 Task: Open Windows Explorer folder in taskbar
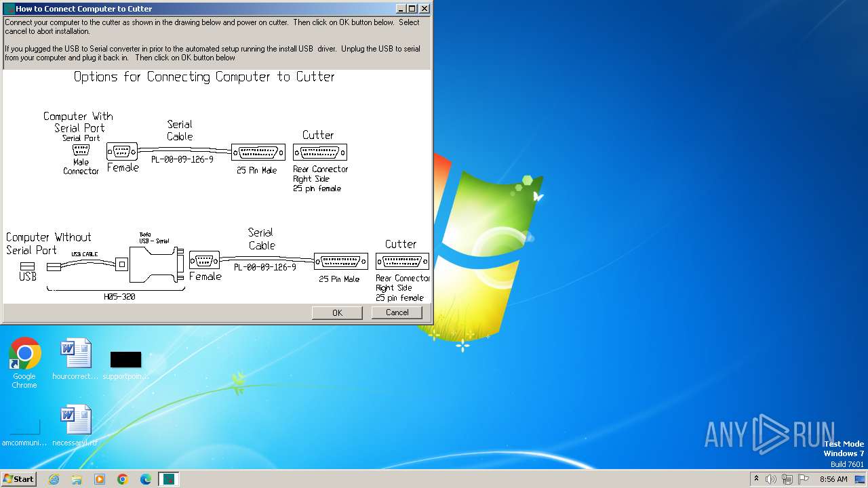click(77, 479)
